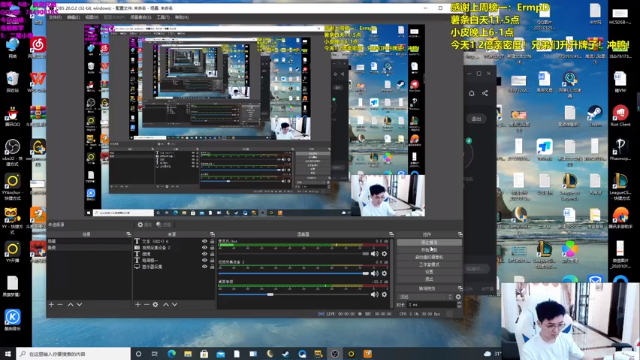Click the share icon in the dark window behind OBS
Screen dimensions: 640x360
pos(485,93)
